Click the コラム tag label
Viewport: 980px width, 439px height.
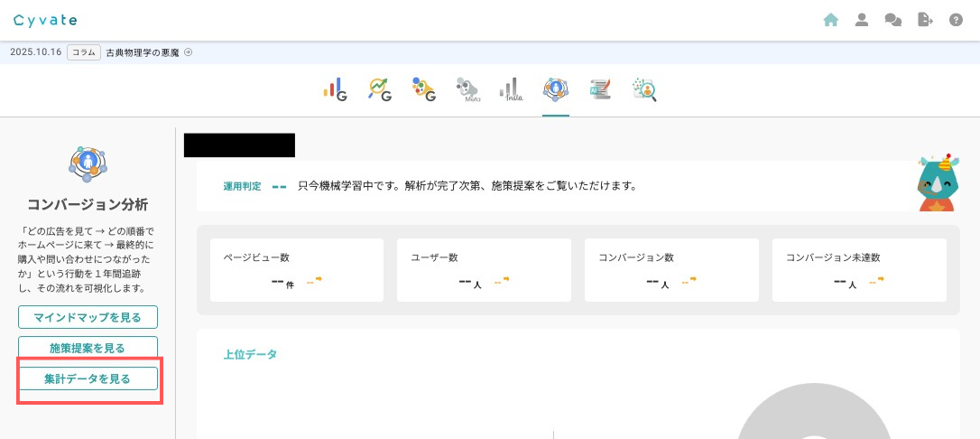click(84, 52)
